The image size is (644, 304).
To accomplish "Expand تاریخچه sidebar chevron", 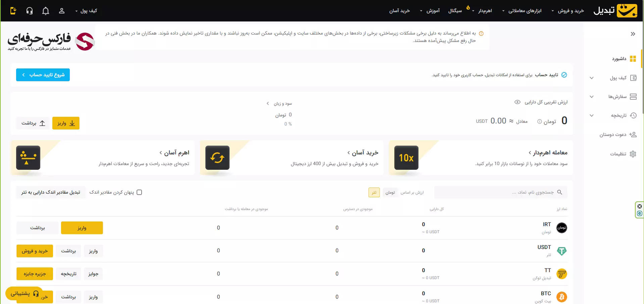I will coord(592,115).
